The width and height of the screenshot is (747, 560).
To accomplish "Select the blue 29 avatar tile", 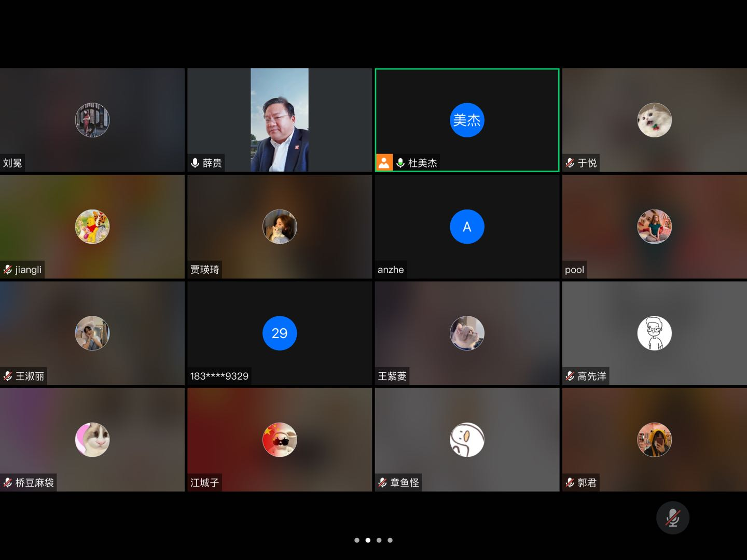I will click(280, 333).
